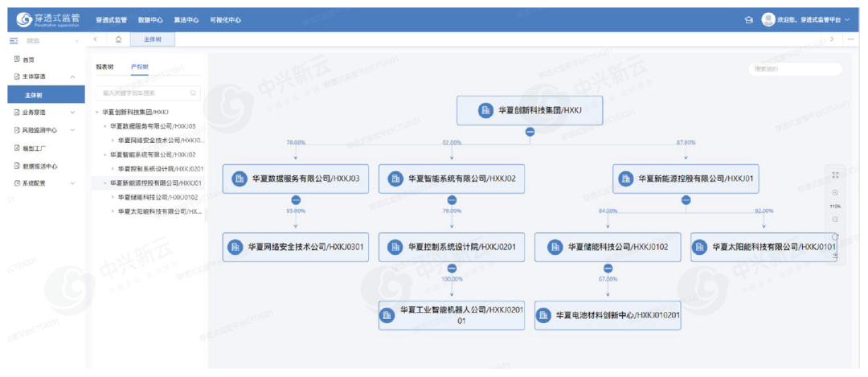Click the tree keyword search field
The image size is (868, 377).
[149, 93]
